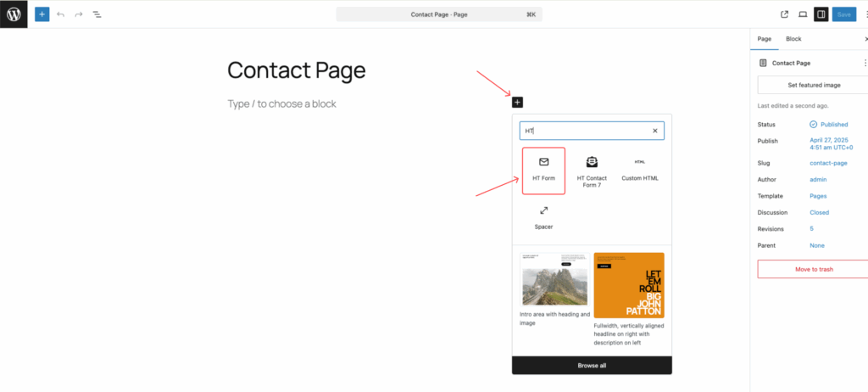868x392 pixels.
Task: Click the empty paragraph placeholder block
Action: coord(281,104)
